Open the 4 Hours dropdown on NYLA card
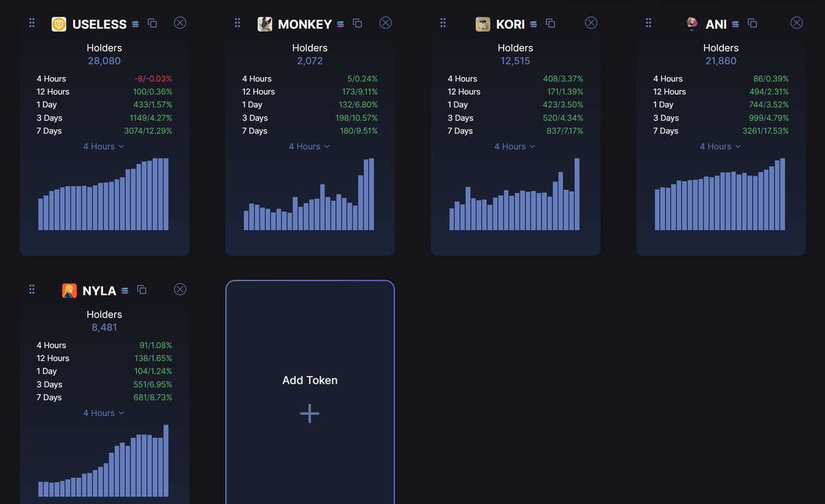 tap(103, 413)
